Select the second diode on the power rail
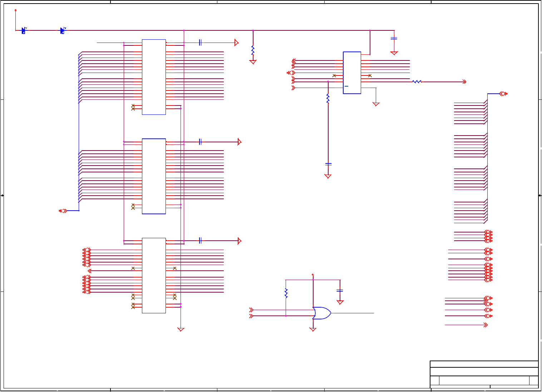Screen dimensions: 542x392 coord(63,30)
